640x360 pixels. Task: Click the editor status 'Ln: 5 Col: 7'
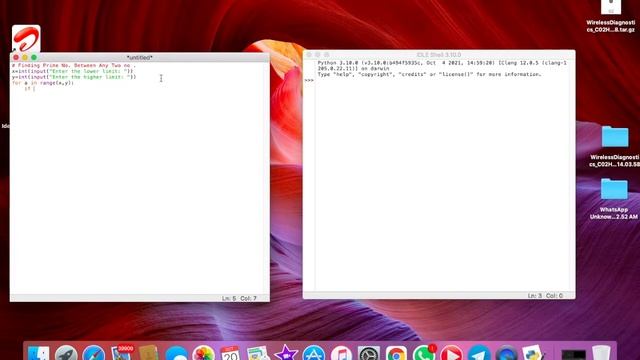coord(239,298)
